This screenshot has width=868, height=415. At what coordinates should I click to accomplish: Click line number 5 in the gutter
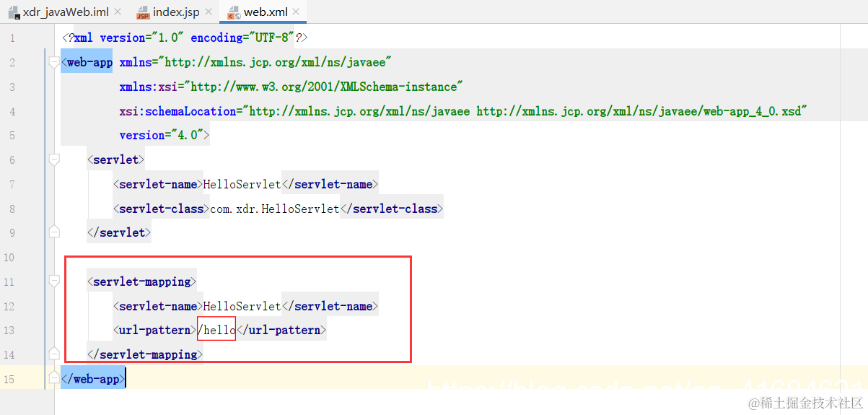coord(12,135)
